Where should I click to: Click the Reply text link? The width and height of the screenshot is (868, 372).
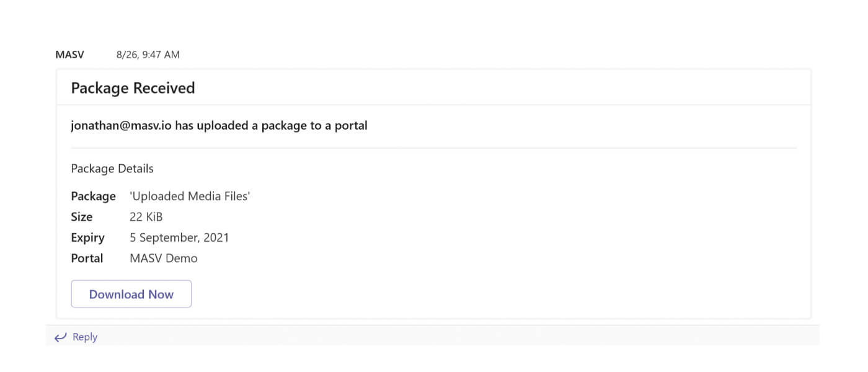(85, 337)
